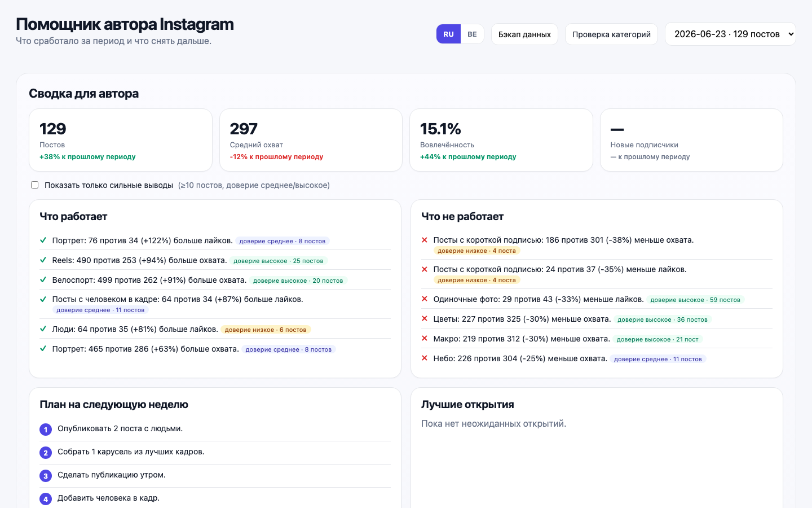Click 'доверие низкое · 6 постов' badge
The image size is (812, 508).
266,330
